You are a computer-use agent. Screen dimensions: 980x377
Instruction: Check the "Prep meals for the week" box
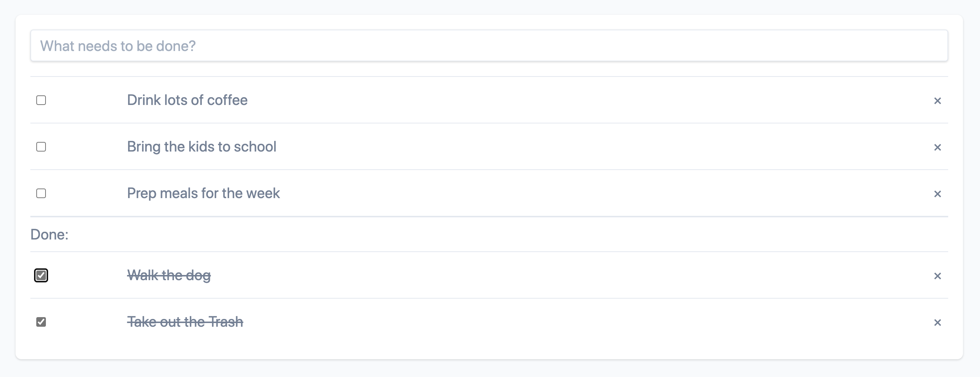(x=41, y=193)
